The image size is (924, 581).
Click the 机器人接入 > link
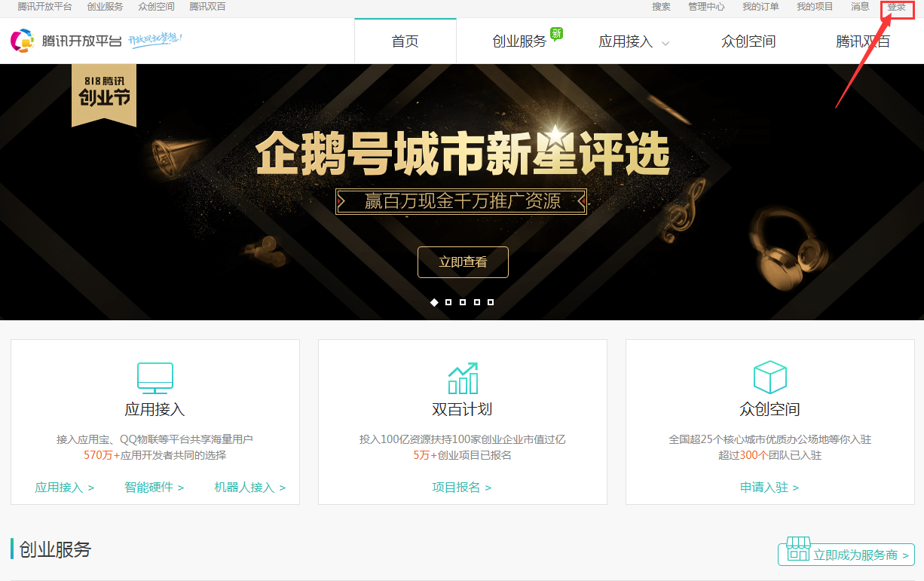250,488
